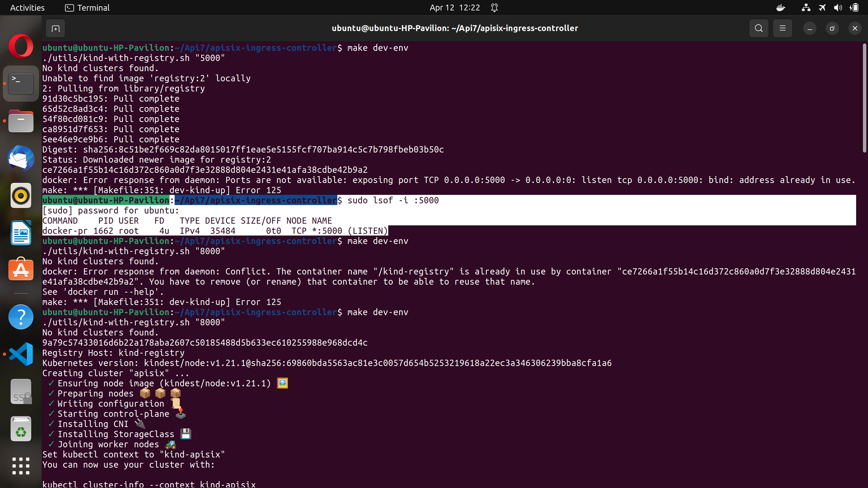Image resolution: width=868 pixels, height=488 pixels.
Task: Click the notification bell icon
Action: click(x=494, y=8)
